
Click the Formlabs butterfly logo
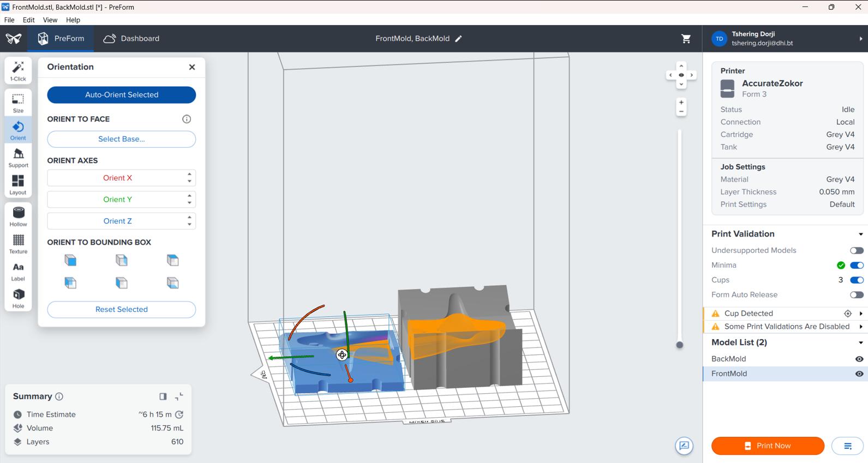[x=14, y=39]
